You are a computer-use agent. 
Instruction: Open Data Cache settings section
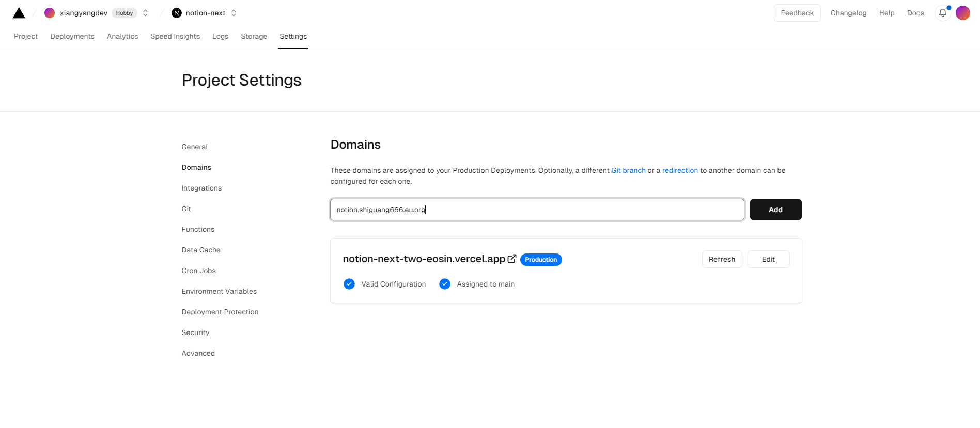click(201, 250)
